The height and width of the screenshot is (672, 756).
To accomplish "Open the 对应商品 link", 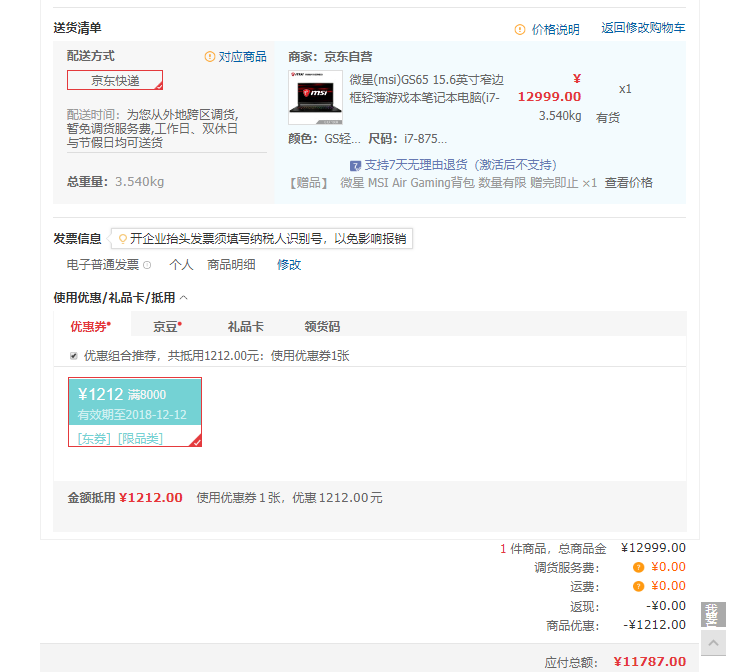I will (243, 56).
